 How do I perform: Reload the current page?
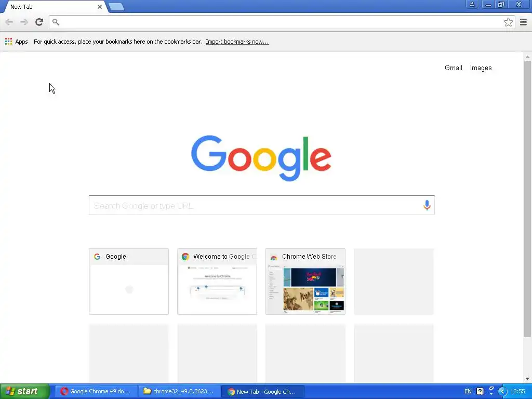coord(39,22)
